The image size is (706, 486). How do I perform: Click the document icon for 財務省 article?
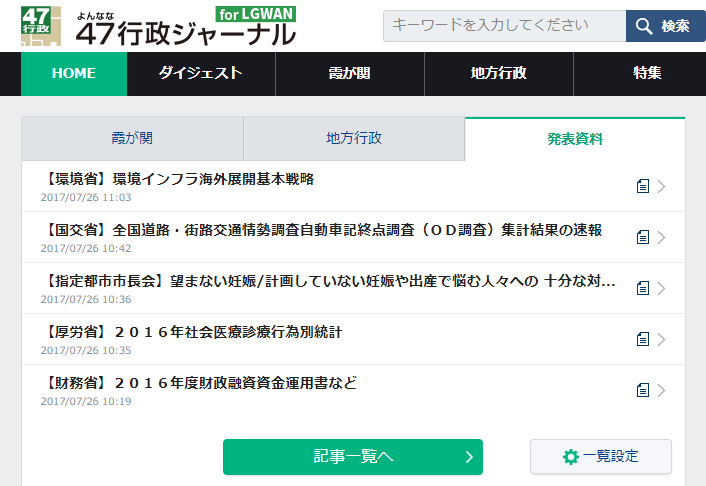click(x=643, y=390)
